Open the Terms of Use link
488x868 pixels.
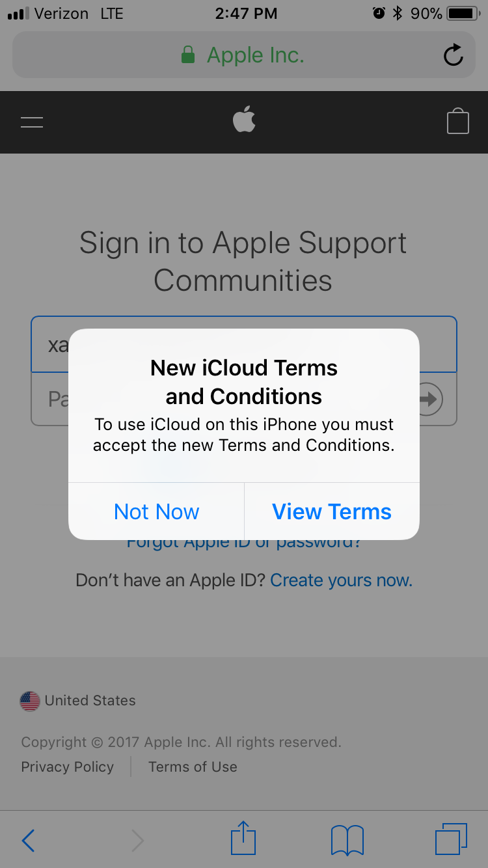tap(193, 766)
